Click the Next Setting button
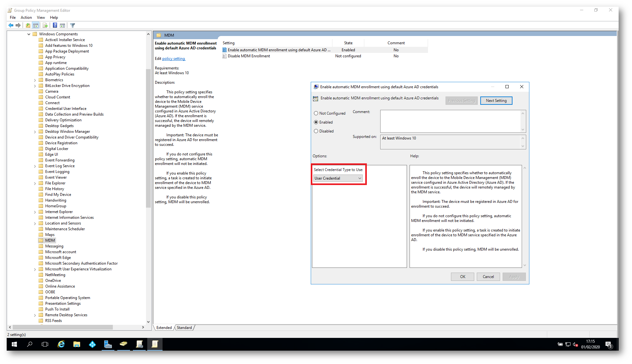This screenshot has width=632, height=364. point(496,101)
